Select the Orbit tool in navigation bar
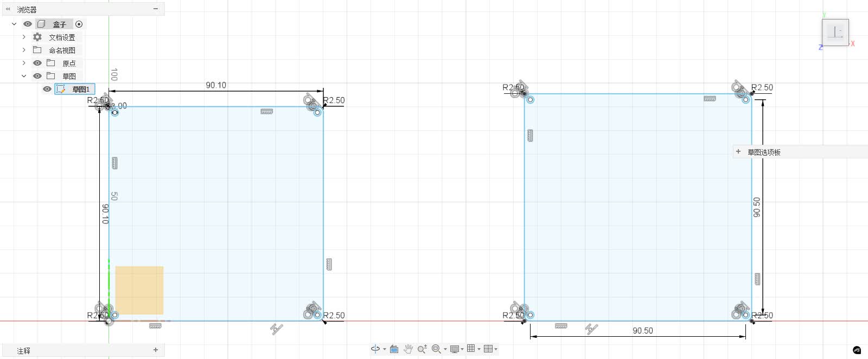This screenshot has height=359, width=868. point(375,349)
